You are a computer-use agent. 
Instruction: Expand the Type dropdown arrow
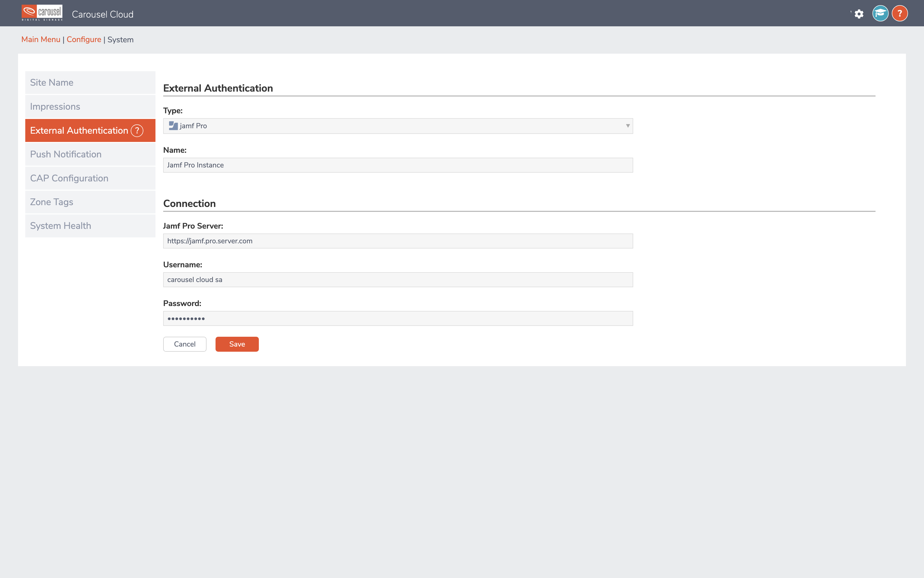(x=627, y=126)
